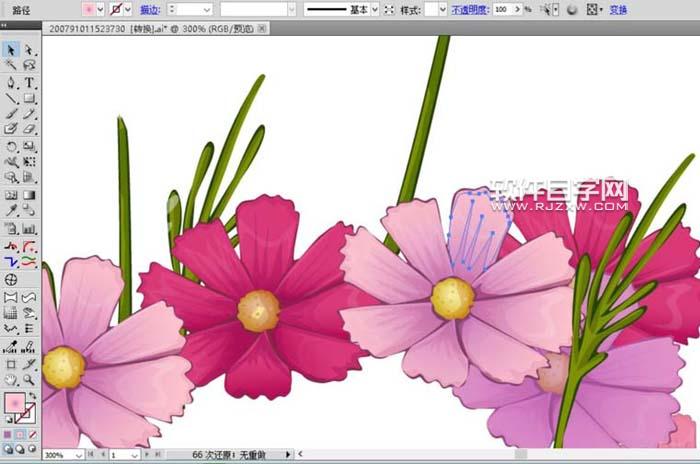Viewport: 700px width, 464px height.
Task: Choose the Eyedropper tool
Action: 11,211
